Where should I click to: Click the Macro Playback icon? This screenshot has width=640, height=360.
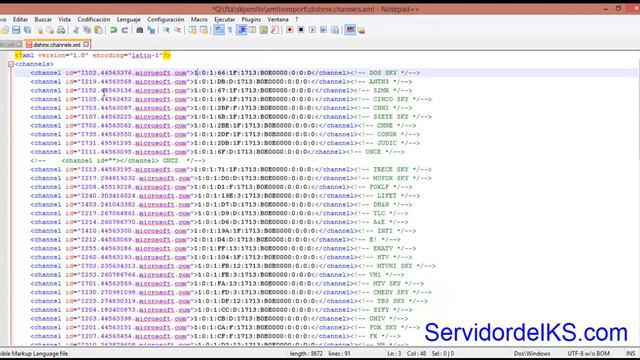(312, 30)
